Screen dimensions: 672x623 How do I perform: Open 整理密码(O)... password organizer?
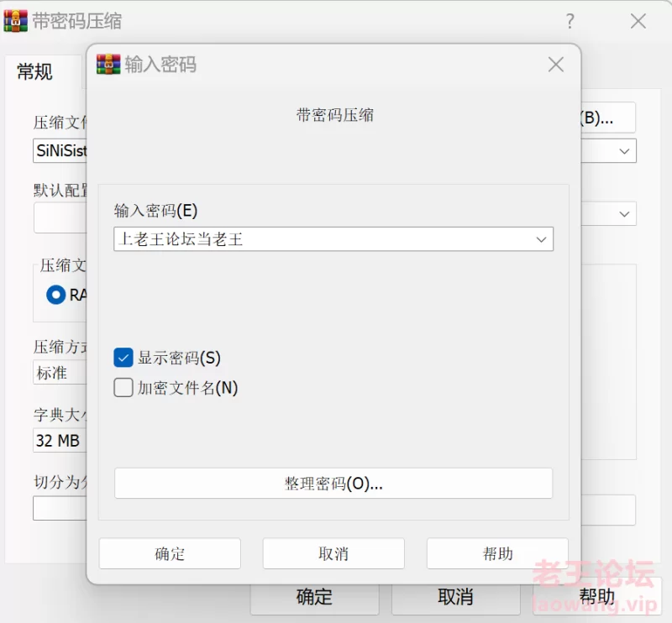click(x=333, y=484)
